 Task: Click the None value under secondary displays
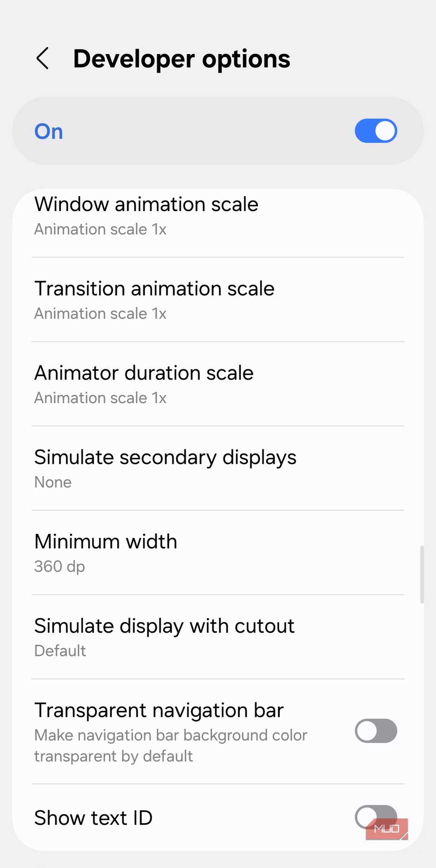click(53, 482)
